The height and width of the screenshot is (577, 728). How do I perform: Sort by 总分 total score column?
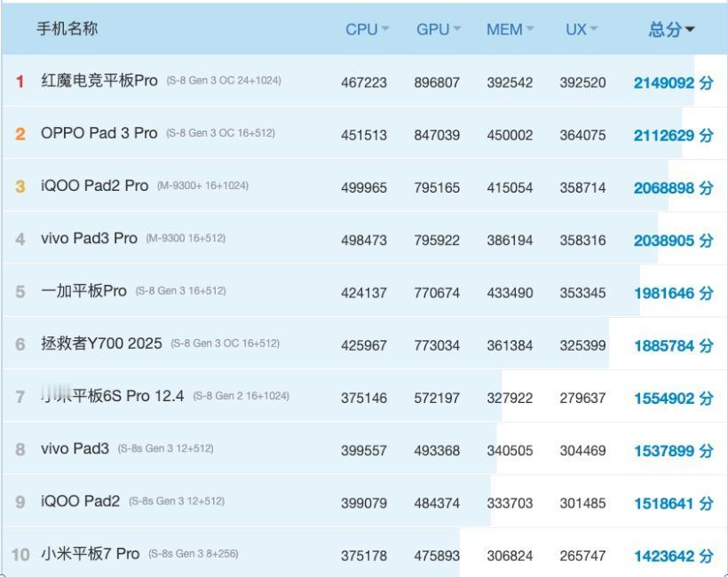pos(671,29)
